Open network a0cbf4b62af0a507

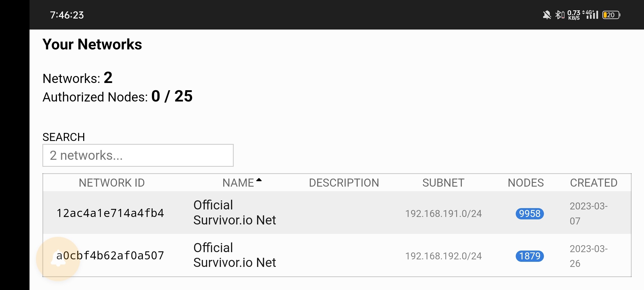pyautogui.click(x=110, y=256)
